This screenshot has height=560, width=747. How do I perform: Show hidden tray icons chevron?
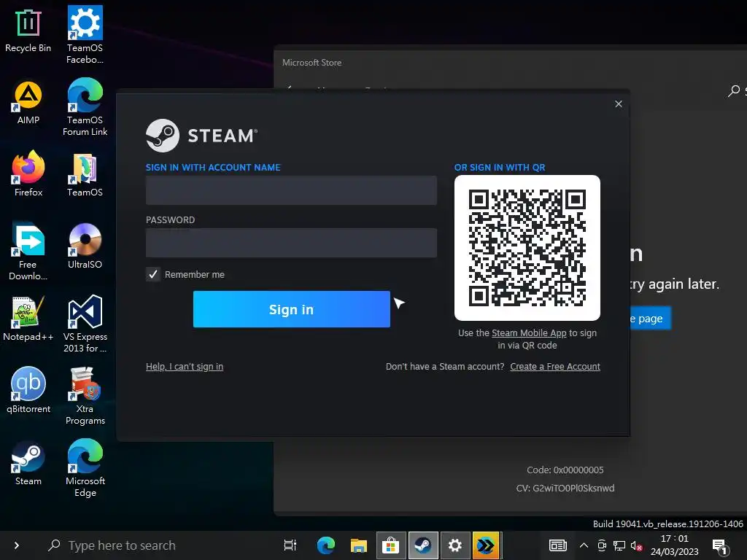(584, 545)
